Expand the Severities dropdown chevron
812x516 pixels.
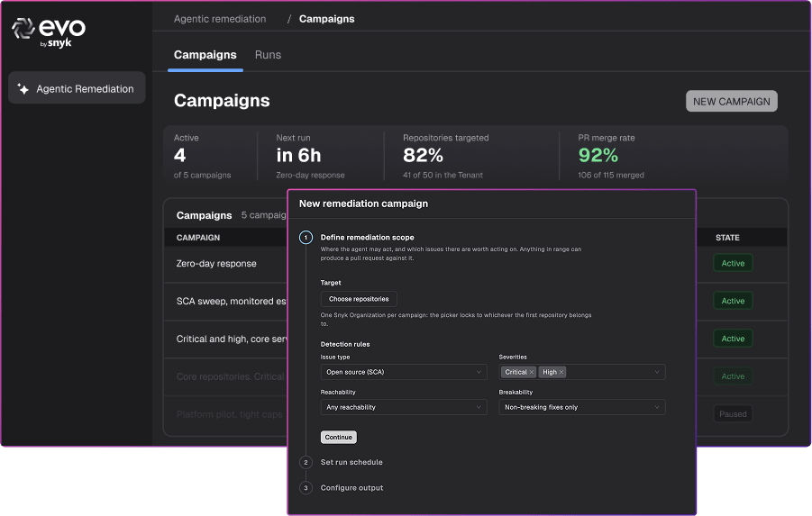(657, 372)
